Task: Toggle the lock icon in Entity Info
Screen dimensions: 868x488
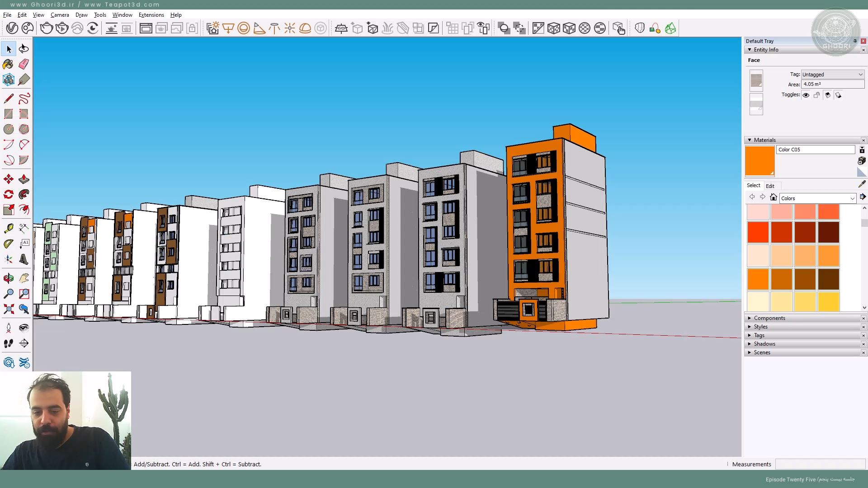Action: 816,95
